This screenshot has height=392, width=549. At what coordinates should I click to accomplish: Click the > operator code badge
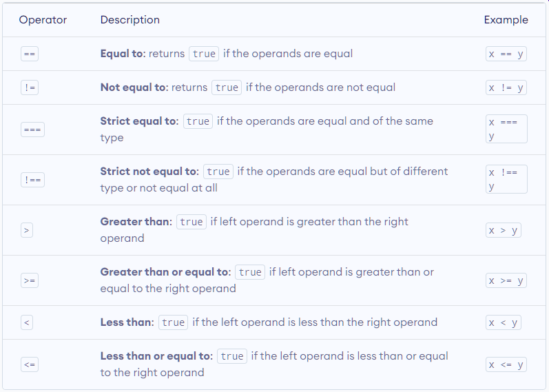coord(27,230)
